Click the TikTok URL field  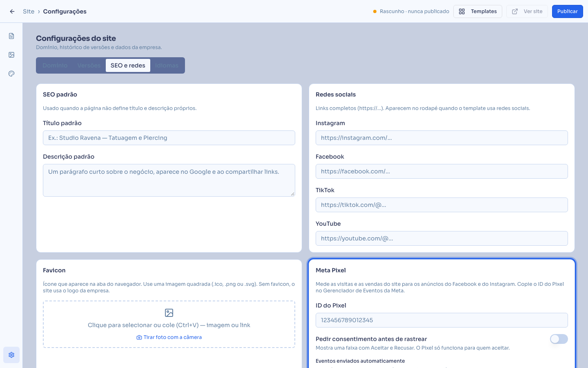442,205
